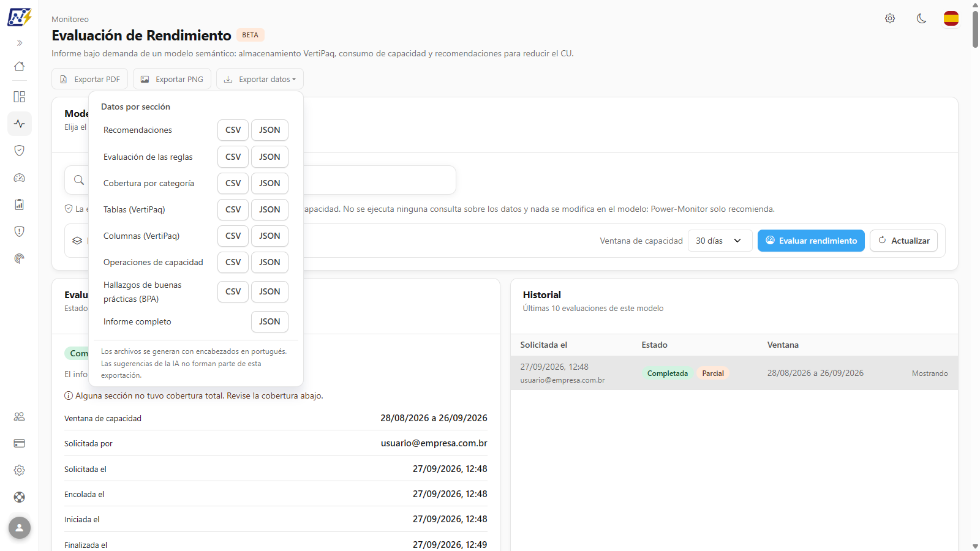The width and height of the screenshot is (980, 551).
Task: Export Hallazgos de buenas prácticas as JSON
Action: [269, 291]
